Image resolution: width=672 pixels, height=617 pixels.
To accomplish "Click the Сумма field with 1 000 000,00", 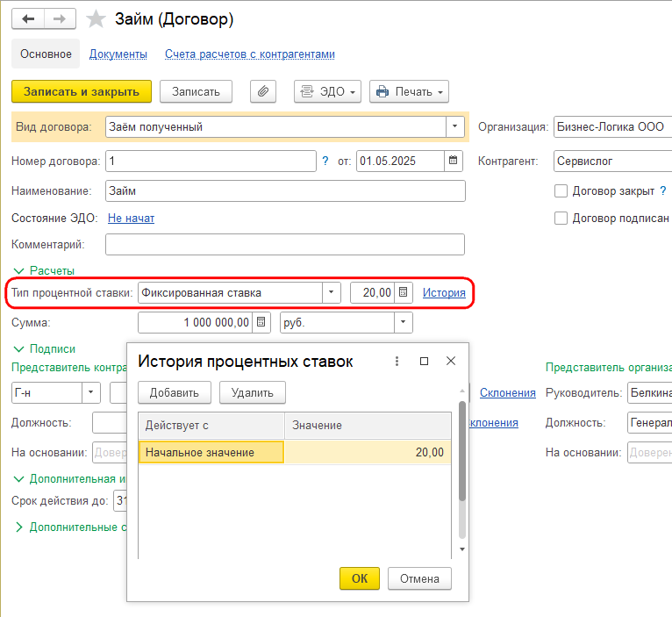I will [x=196, y=322].
